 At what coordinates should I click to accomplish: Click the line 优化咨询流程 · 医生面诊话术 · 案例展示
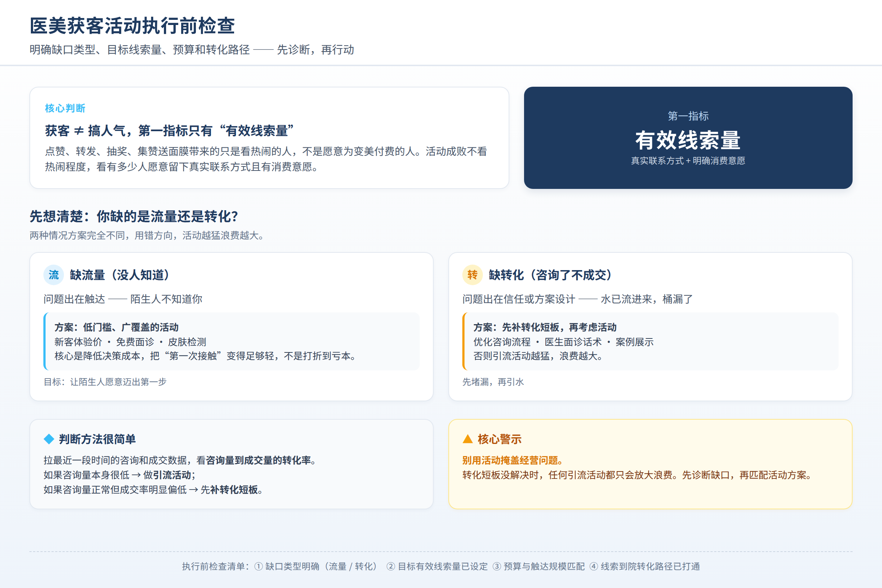tap(563, 342)
